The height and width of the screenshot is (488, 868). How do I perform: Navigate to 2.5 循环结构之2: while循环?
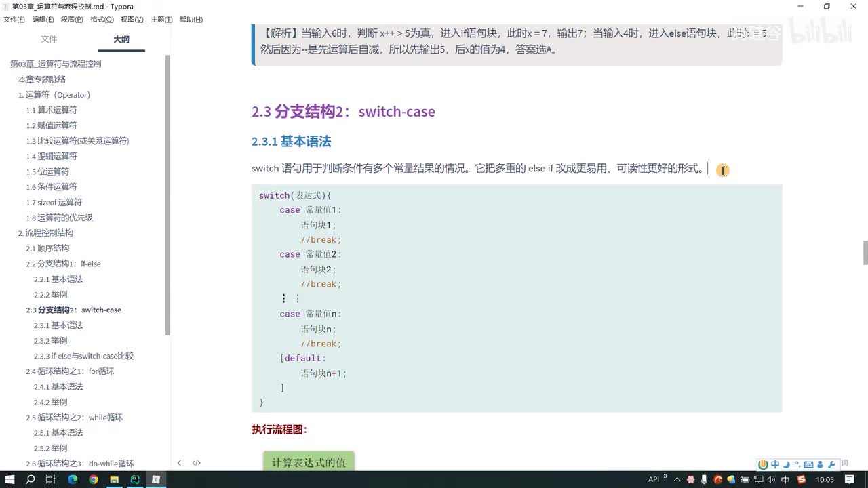[74, 418]
